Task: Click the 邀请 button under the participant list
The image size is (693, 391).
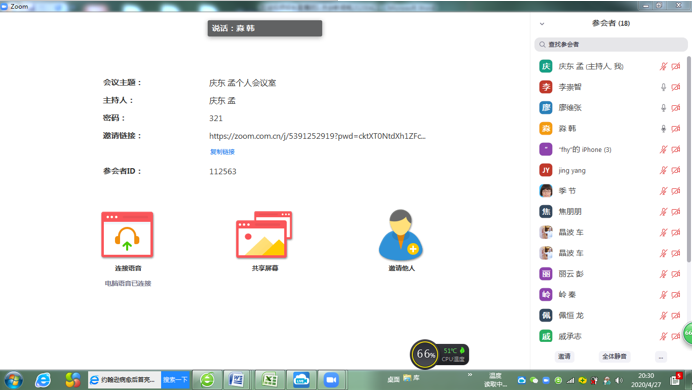Action: click(x=564, y=357)
